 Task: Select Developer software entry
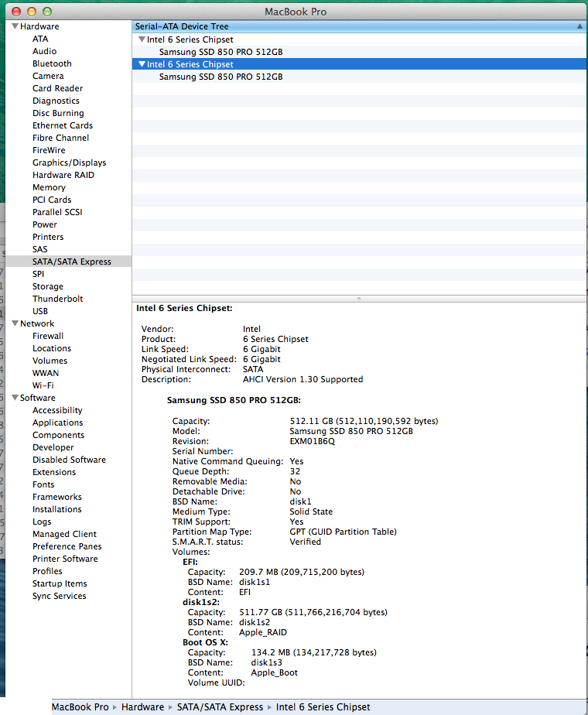[x=53, y=447]
